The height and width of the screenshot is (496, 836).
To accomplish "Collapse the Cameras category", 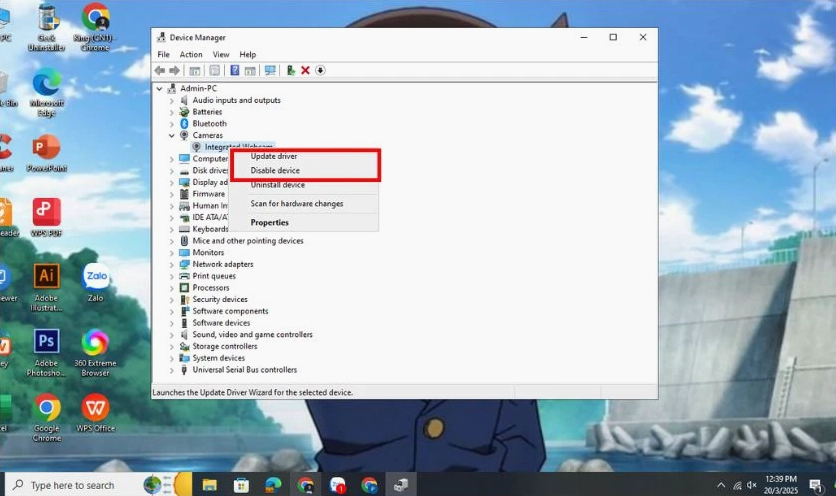I will tap(172, 135).
